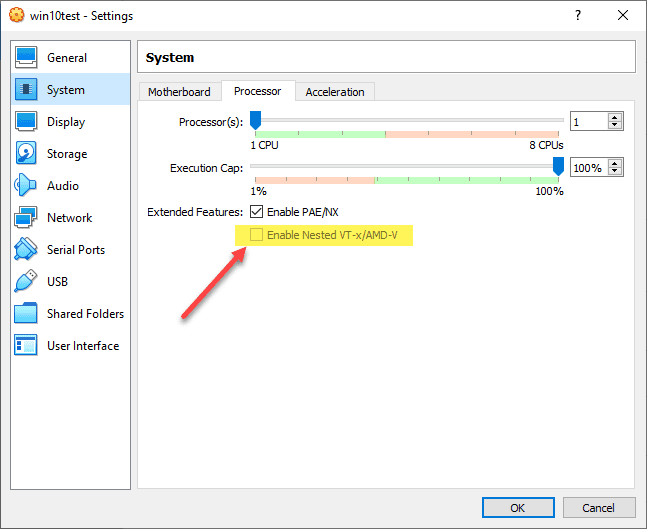Click the Enable PAE/NX label text
The height and width of the screenshot is (529, 647).
point(303,212)
